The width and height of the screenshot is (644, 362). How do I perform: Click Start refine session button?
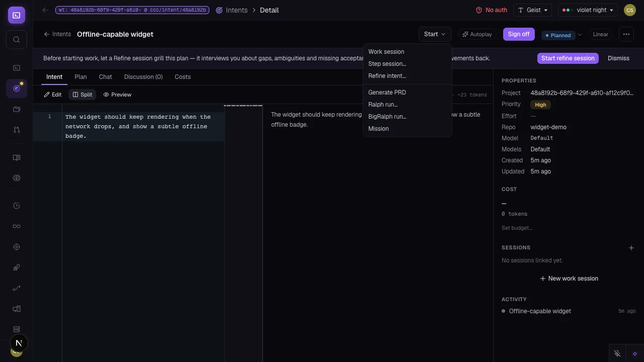[568, 58]
